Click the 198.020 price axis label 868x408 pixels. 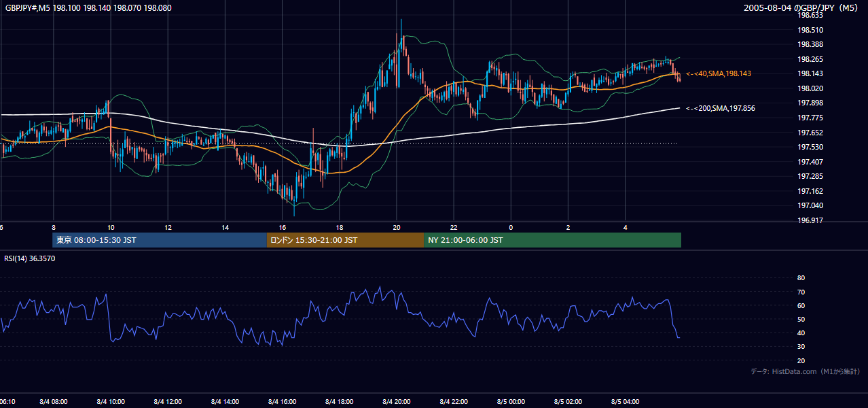pos(810,88)
